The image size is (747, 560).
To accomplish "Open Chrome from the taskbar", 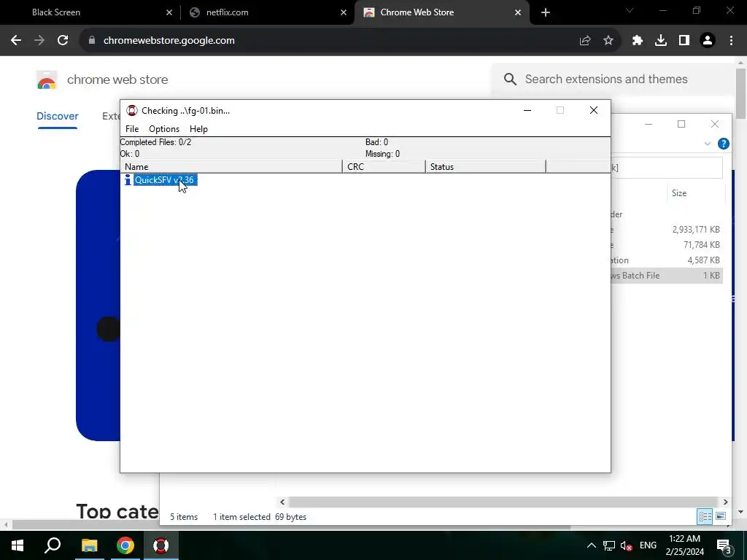I will [x=125, y=545].
